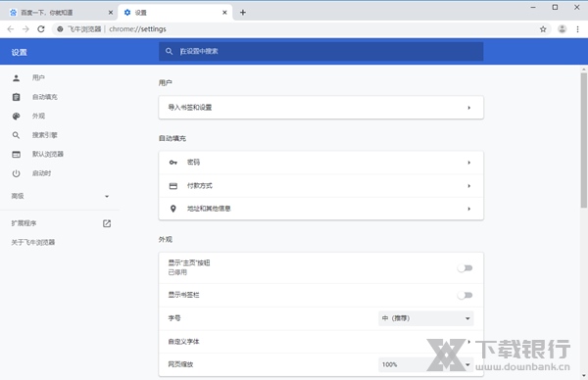Screen dimensions: 588x380
Task: Click 启动时 label in sidebar
Action: tap(41, 173)
